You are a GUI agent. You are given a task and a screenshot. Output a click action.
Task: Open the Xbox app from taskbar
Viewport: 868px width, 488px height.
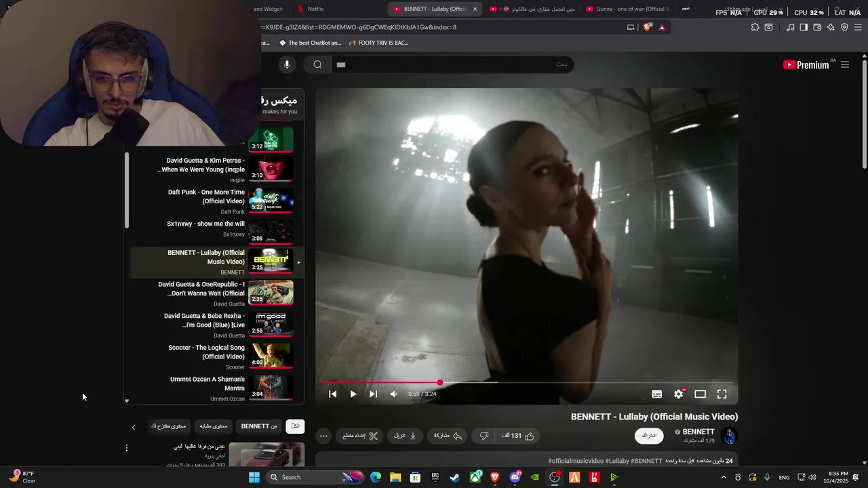[x=475, y=477]
